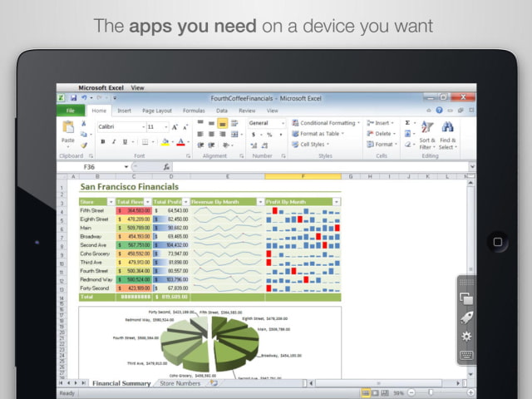
Task: Open the gear settings icon in side panel
Action: click(x=466, y=336)
